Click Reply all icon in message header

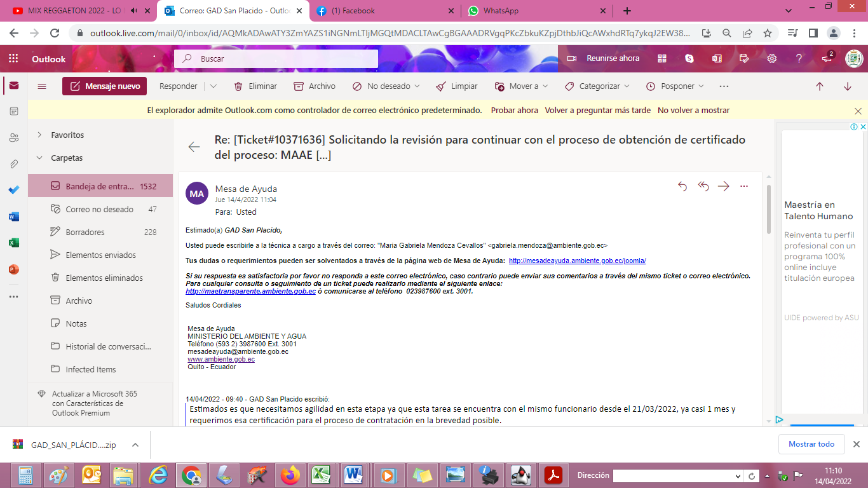703,186
